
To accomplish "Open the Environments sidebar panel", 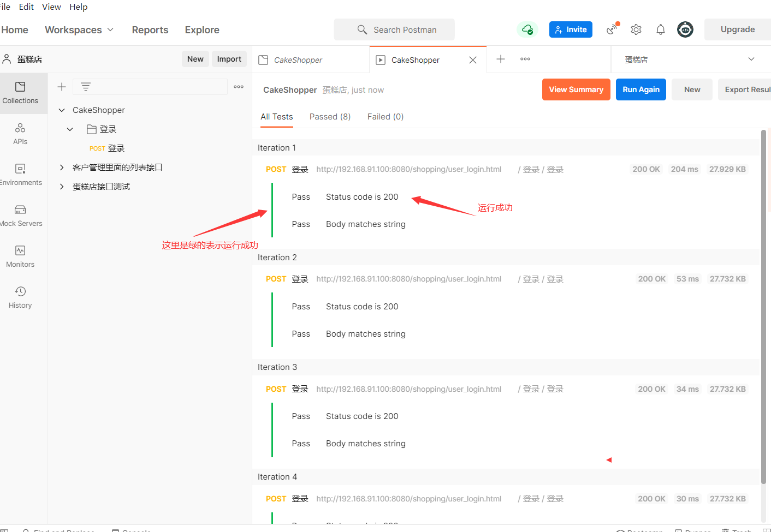I will pos(20,175).
